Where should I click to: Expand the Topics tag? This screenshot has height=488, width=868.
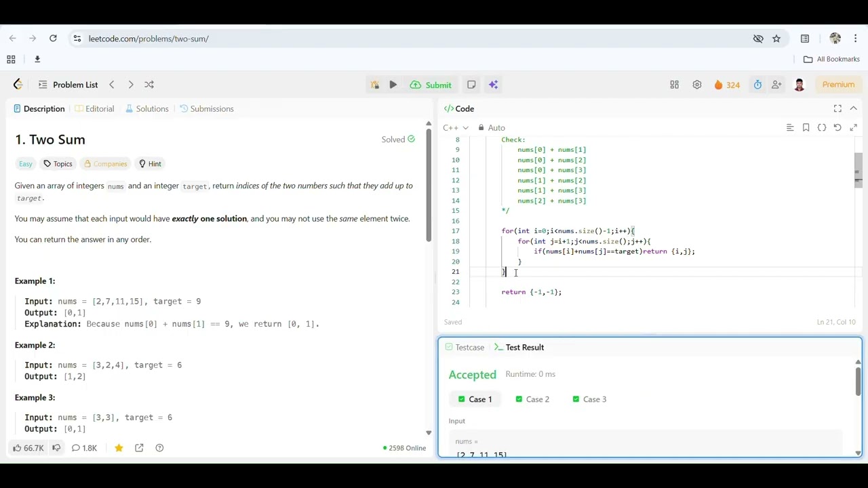tap(58, 164)
